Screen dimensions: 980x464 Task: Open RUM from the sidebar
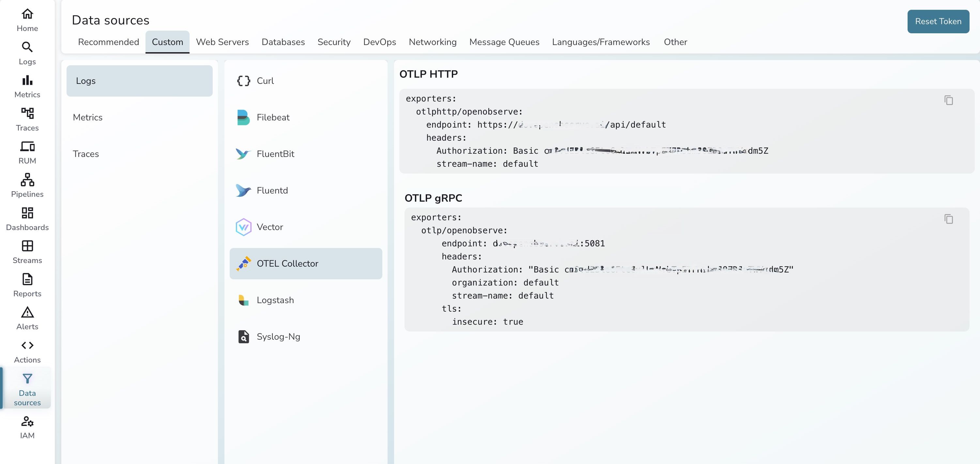[27, 147]
